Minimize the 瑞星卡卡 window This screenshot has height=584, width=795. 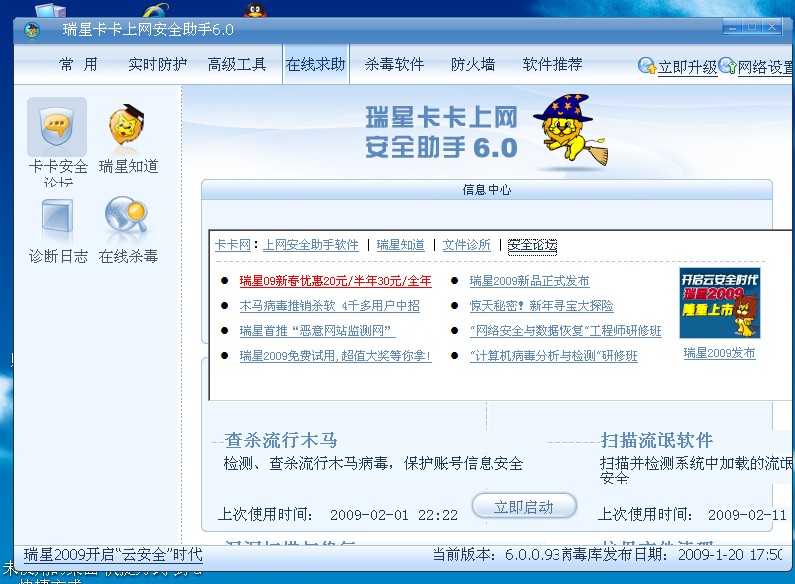(x=732, y=27)
